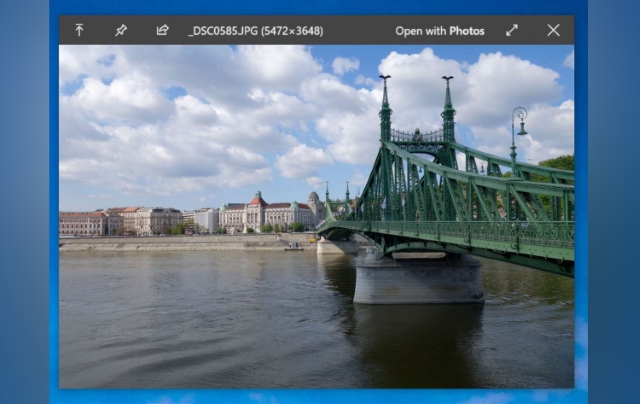Click the always-on-top arrow icon

(x=79, y=30)
